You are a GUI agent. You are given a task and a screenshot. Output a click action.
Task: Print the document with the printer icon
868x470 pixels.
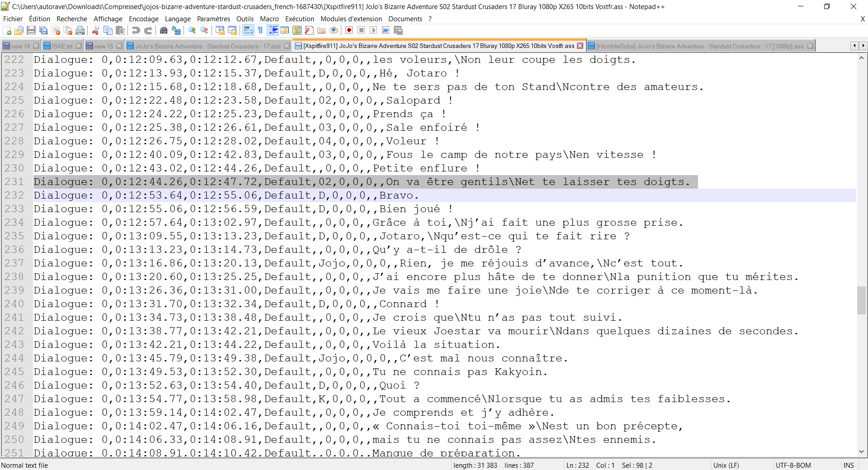(80, 30)
